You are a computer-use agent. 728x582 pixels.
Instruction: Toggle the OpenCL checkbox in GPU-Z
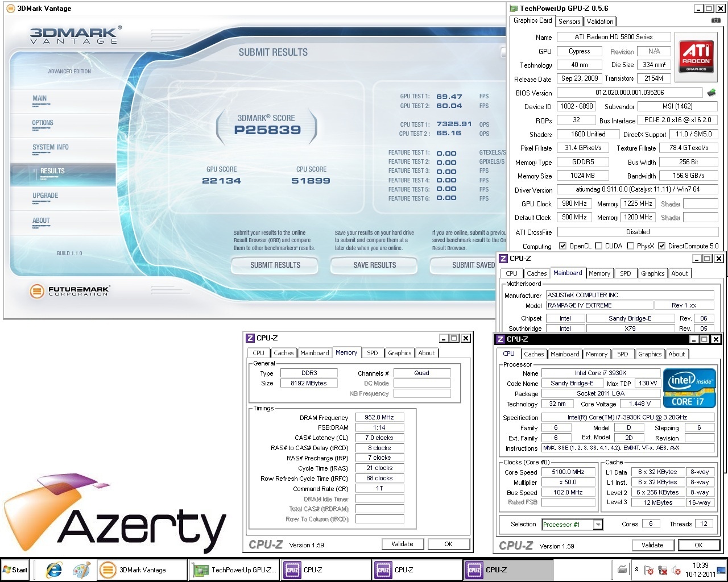562,246
